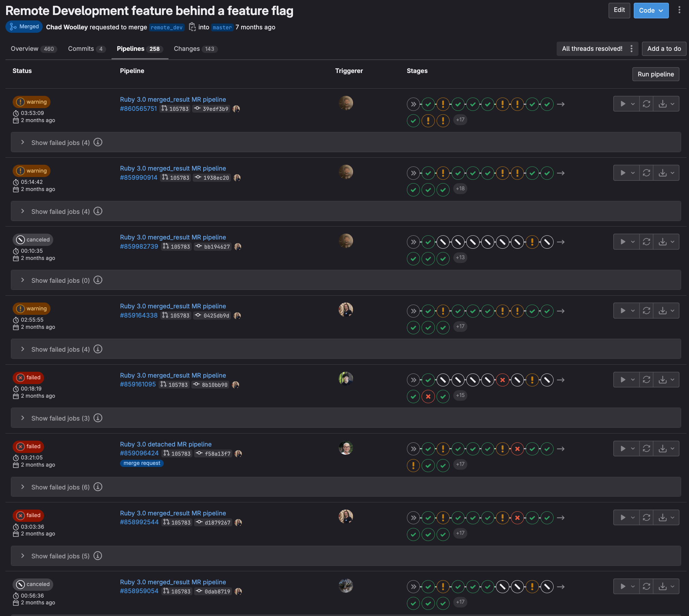
Task: Click retry icon for pipeline #860565751
Action: tap(646, 104)
